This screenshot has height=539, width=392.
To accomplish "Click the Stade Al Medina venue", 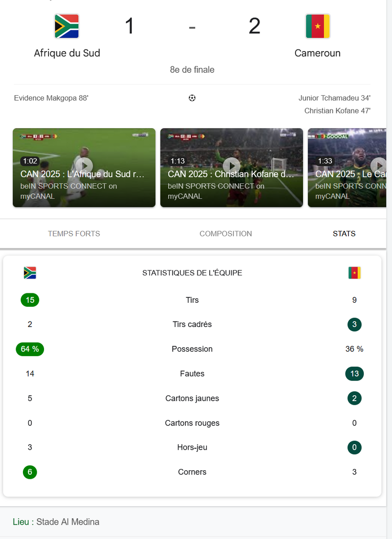I will 68,522.
